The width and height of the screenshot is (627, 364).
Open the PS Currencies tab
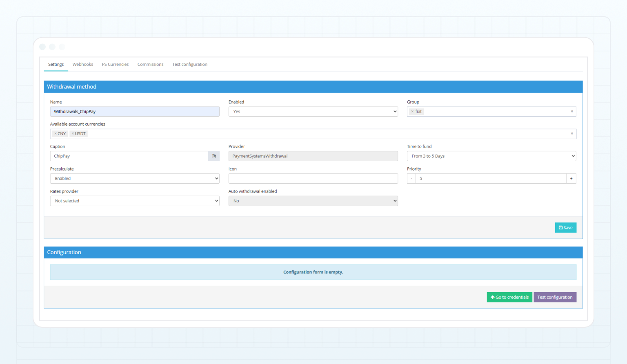click(115, 64)
